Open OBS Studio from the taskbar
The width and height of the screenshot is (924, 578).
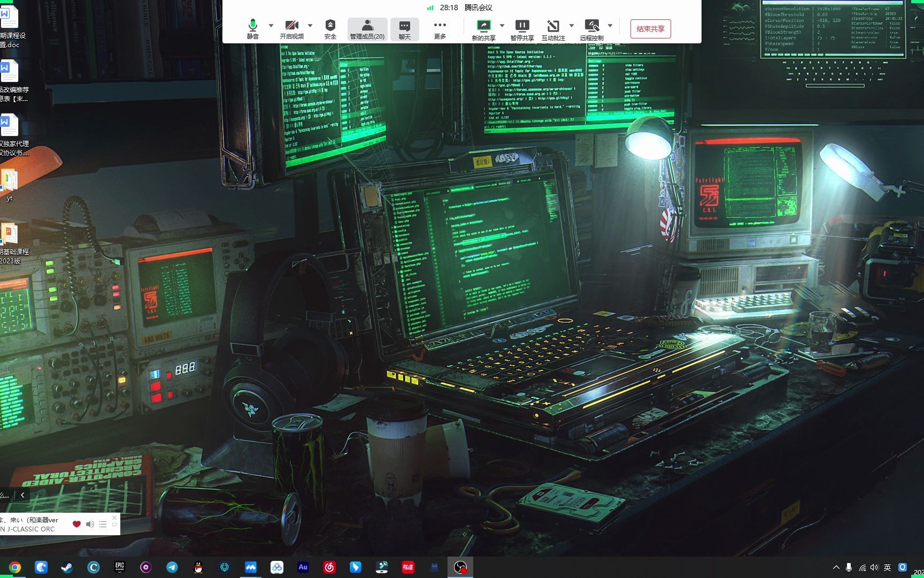coord(460,567)
